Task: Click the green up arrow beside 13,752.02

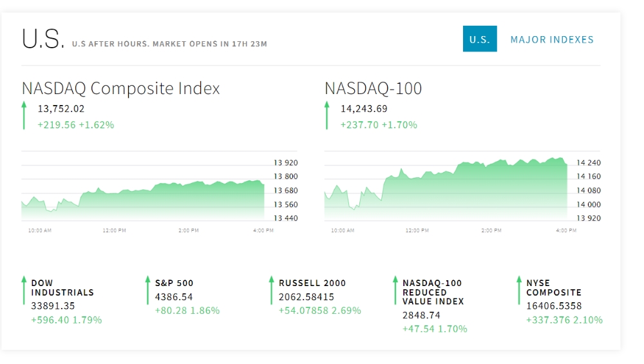Action: 24,115
